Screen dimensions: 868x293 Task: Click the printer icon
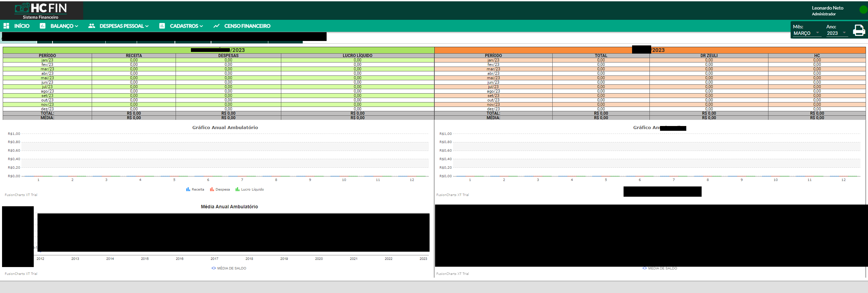(858, 30)
